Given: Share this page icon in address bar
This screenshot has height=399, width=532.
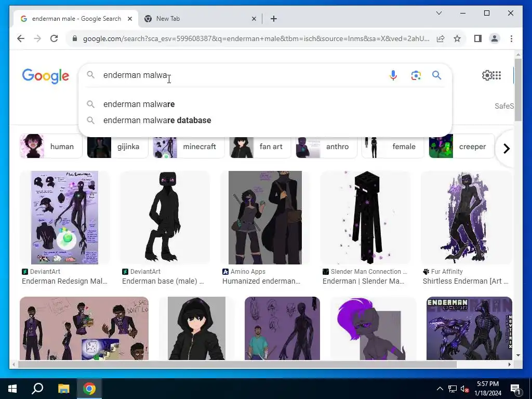Looking at the screenshot, I should click(441, 38).
